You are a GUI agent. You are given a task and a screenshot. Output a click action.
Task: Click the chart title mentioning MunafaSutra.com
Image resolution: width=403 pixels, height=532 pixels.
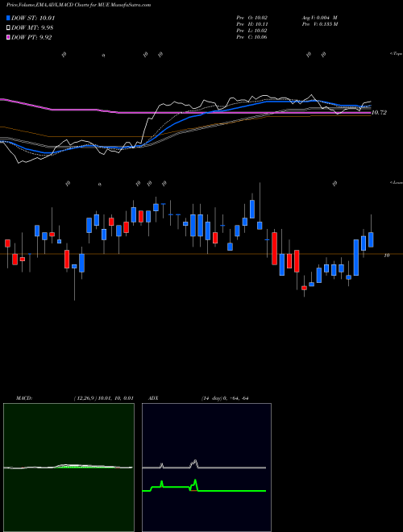click(79, 5)
